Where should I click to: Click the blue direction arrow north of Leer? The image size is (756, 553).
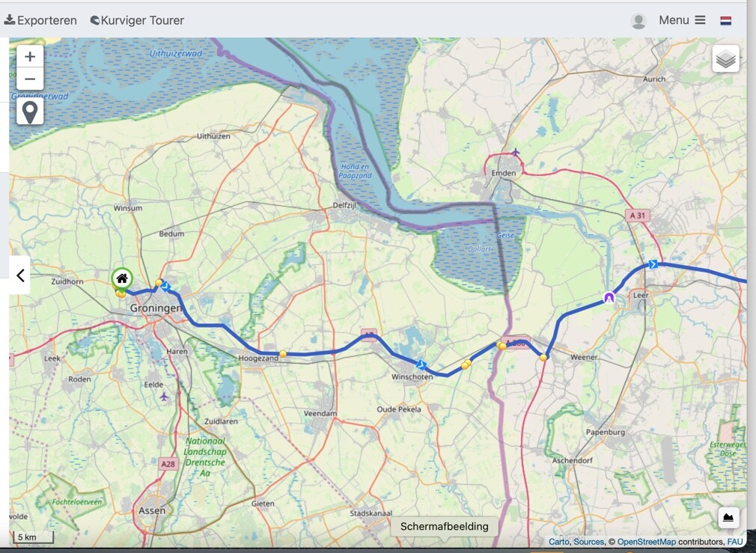click(653, 264)
